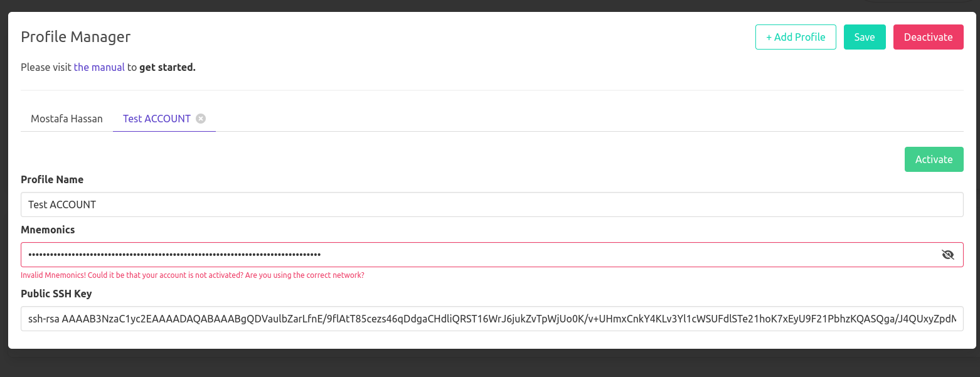Open the manual link
Screen dimensions: 980x377
coord(99,67)
